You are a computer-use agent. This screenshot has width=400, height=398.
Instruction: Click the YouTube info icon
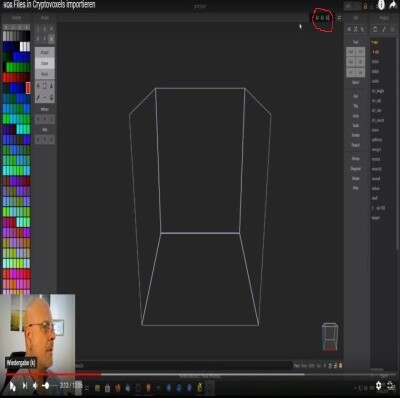click(381, 5)
